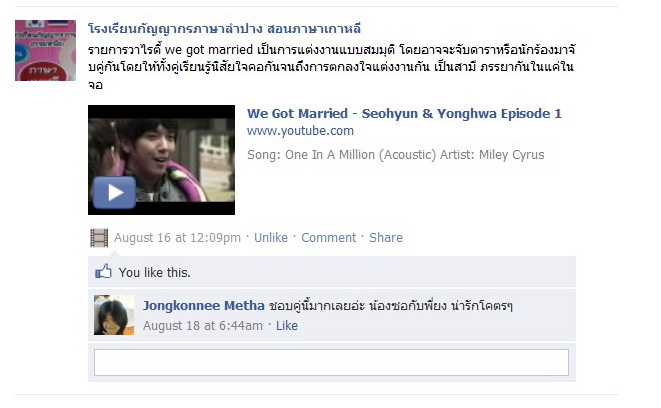Click the thumbs-up like icon
The width and height of the screenshot is (661, 408).
[x=103, y=271]
